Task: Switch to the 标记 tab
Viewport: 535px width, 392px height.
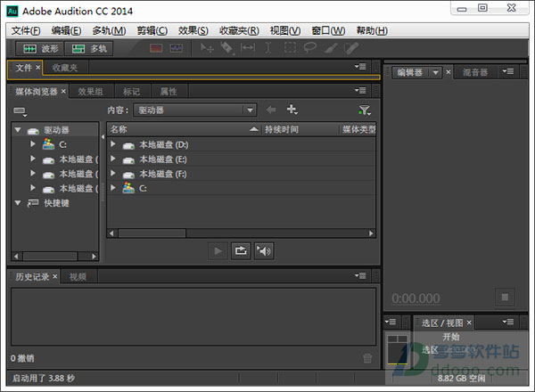Action: coord(132,92)
